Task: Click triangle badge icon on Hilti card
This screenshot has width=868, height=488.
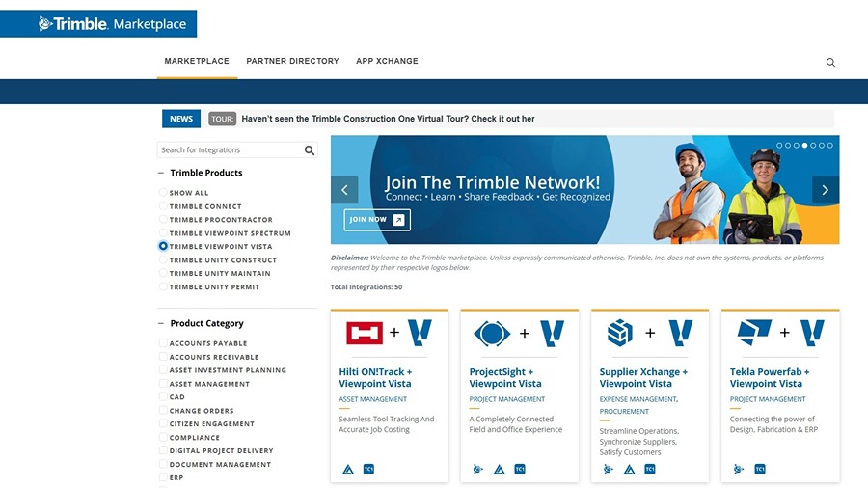Action: coord(348,470)
